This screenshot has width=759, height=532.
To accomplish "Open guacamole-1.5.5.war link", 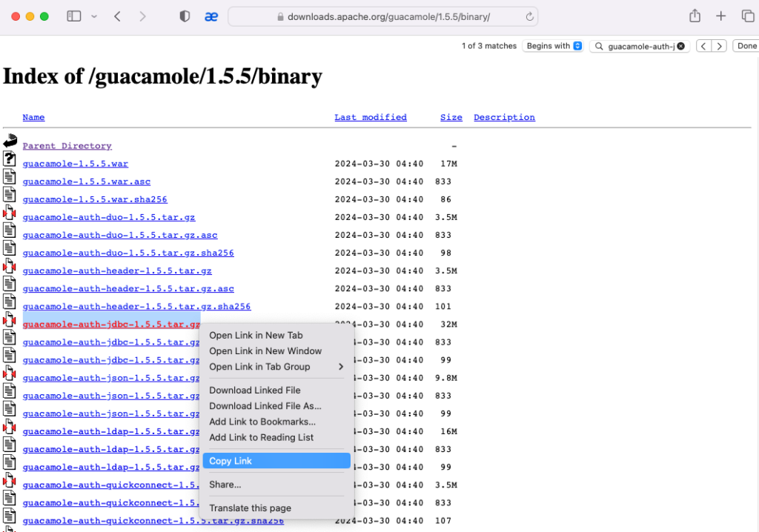I will [x=75, y=164].
